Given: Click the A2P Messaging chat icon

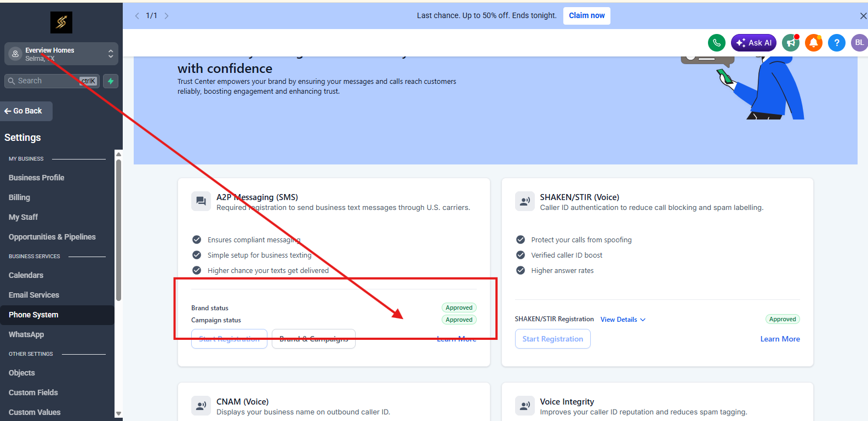Looking at the screenshot, I should click(x=201, y=201).
